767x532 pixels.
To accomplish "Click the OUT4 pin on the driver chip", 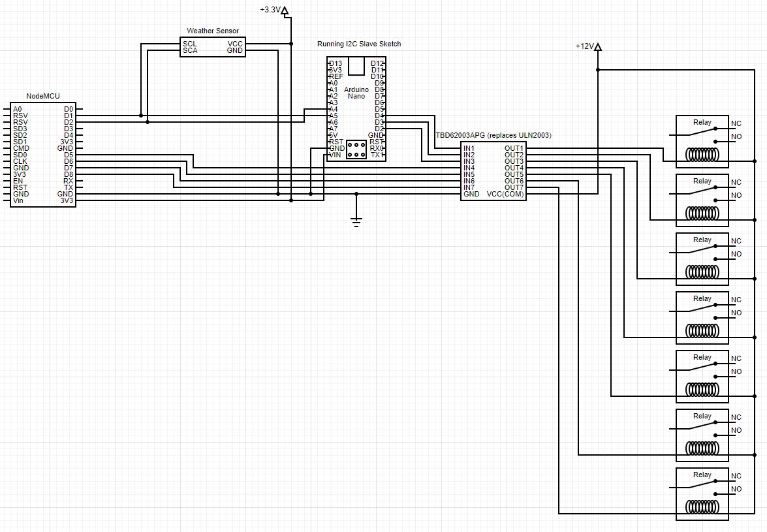I will [x=514, y=168].
